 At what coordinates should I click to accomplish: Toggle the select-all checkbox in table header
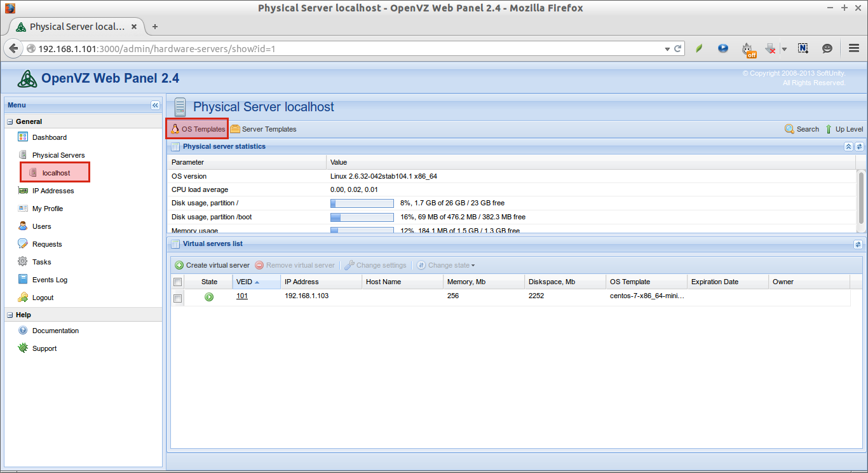(178, 282)
